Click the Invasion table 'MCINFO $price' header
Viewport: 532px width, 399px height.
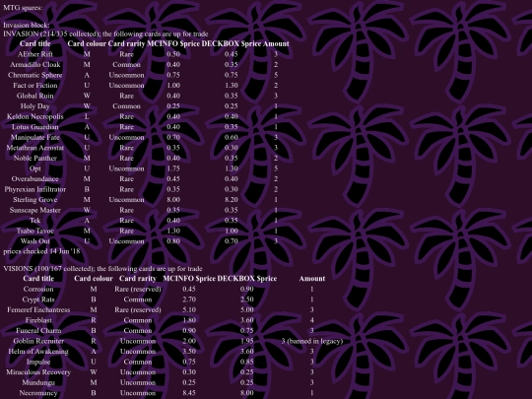pos(173,43)
